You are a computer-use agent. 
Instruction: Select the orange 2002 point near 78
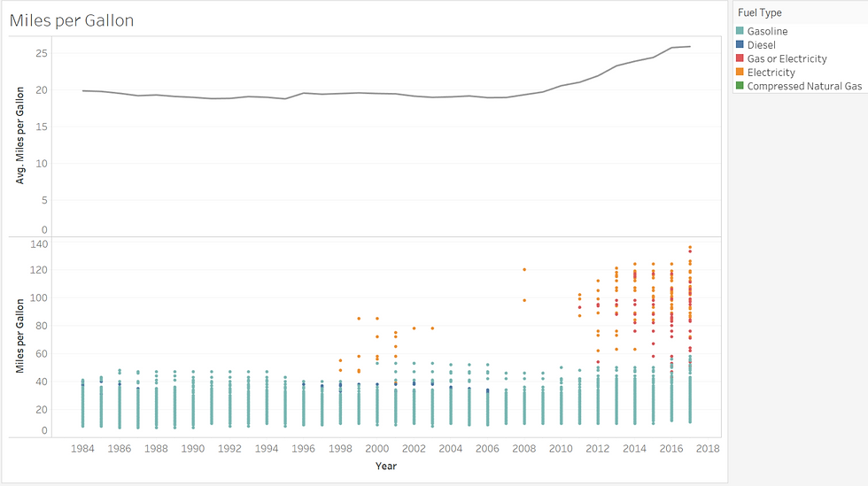coord(415,328)
